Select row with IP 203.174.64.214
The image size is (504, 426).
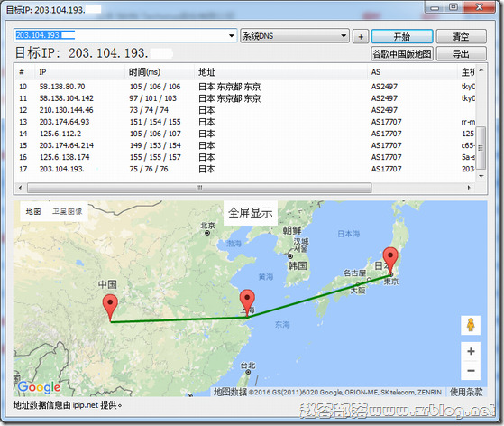245,145
